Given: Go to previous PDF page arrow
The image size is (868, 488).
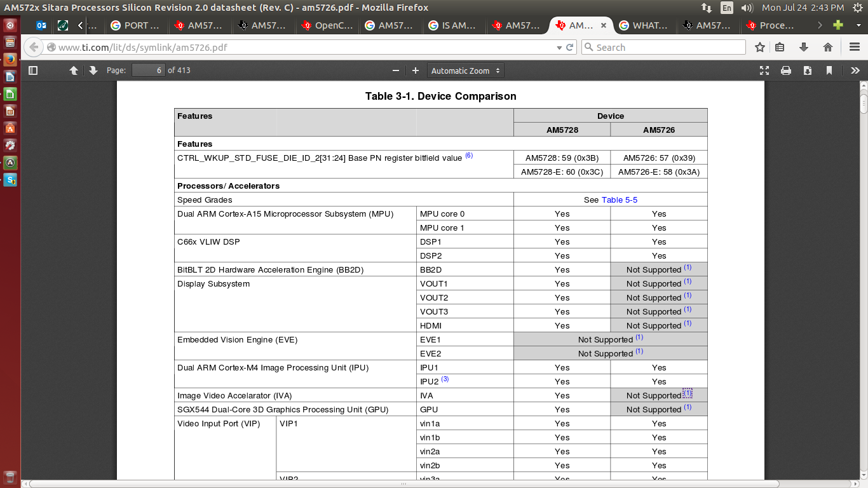Looking at the screenshot, I should tap(74, 71).
